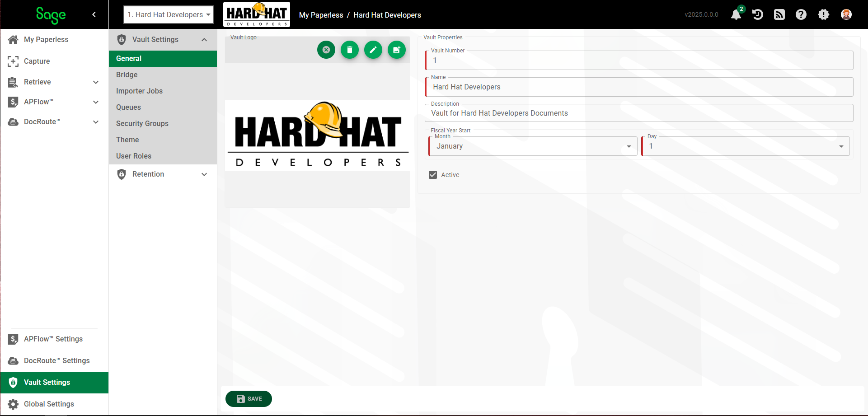Open User Roles

(x=163, y=156)
